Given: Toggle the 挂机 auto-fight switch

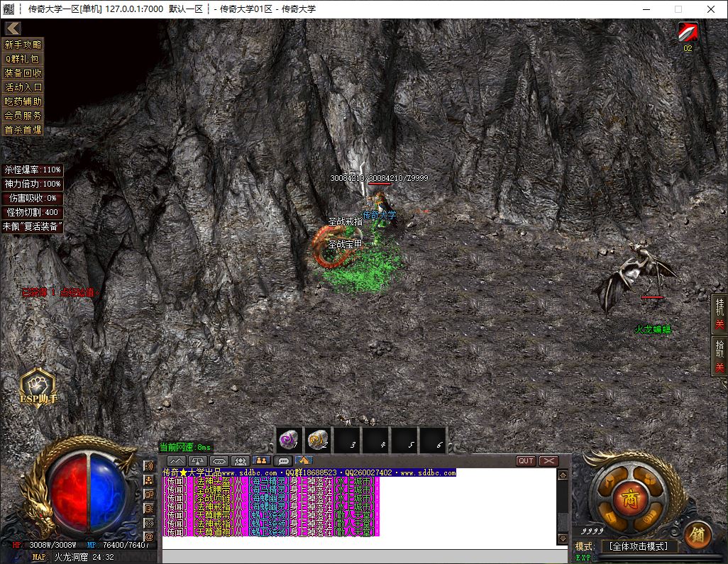Looking at the screenshot, I should [719, 314].
